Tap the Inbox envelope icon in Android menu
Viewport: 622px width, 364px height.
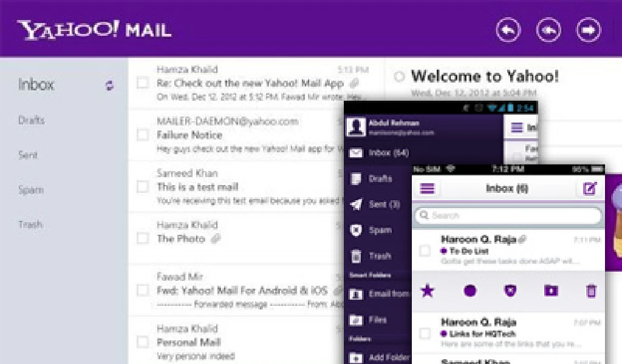(x=356, y=152)
